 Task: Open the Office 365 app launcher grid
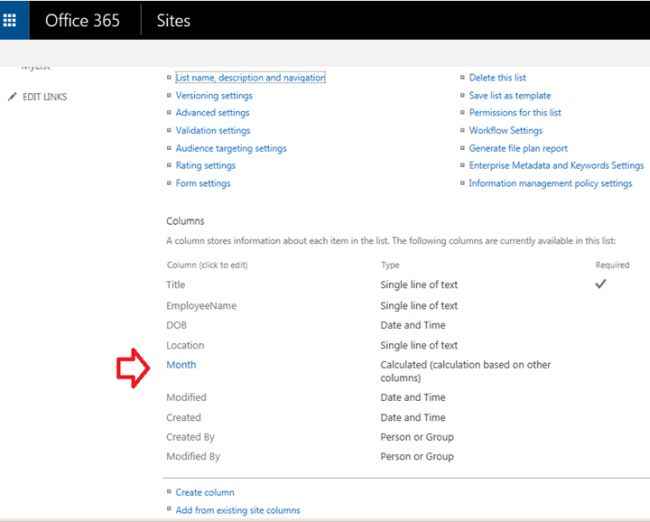coord(11,20)
